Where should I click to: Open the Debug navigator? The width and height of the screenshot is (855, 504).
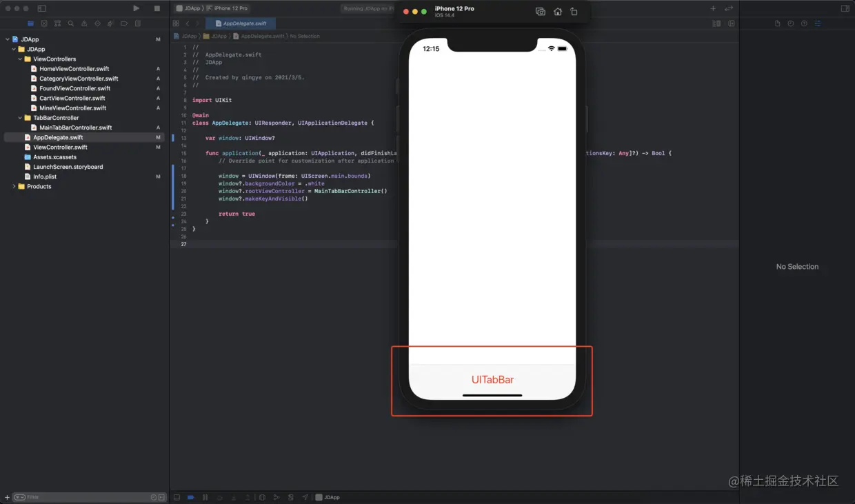[x=111, y=23]
